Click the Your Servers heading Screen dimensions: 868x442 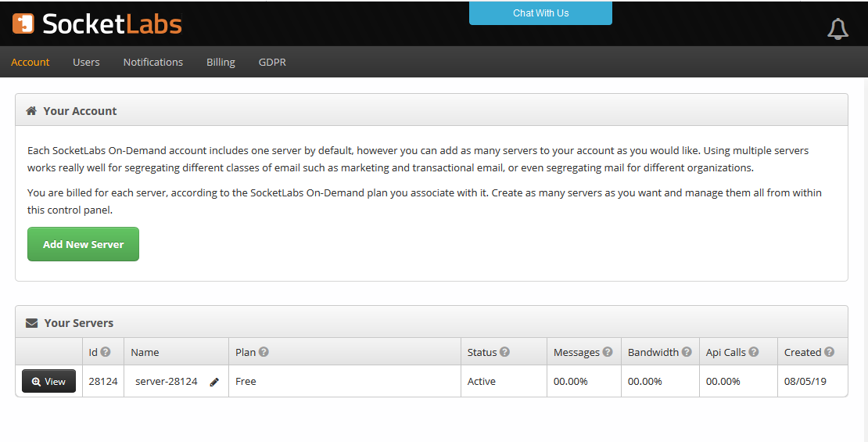[x=79, y=323]
